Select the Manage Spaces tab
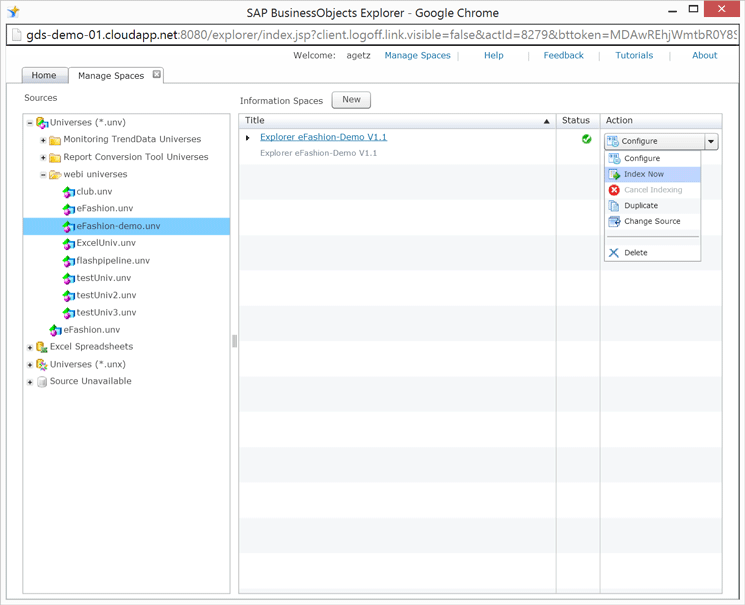Screen dimensions: 745x605 [x=111, y=76]
